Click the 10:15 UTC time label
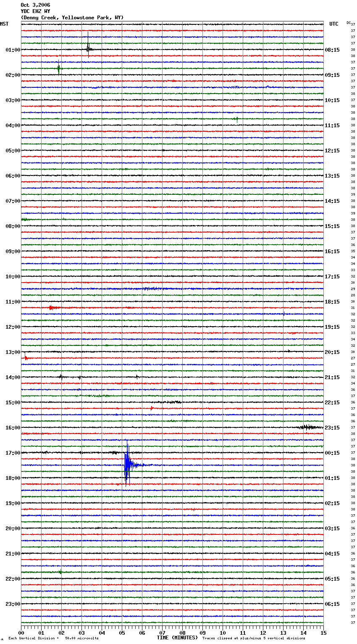 [x=332, y=100]
